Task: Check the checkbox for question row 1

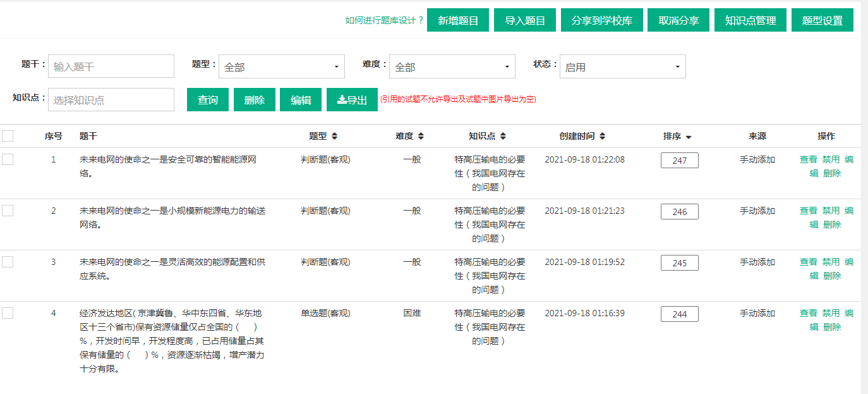Action: click(x=8, y=160)
